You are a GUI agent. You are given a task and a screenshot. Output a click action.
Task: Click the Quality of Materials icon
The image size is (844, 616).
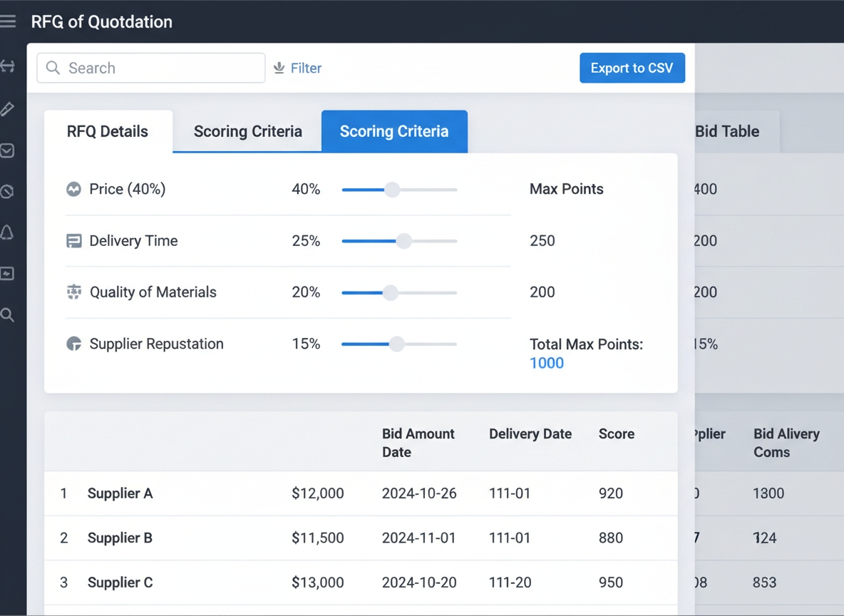point(73,292)
